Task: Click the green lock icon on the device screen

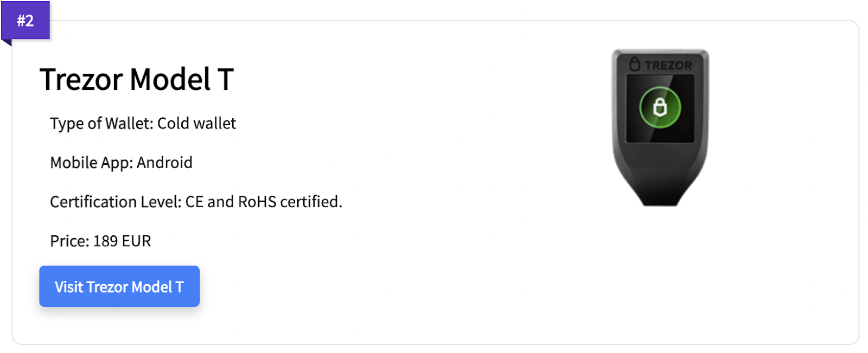Action: (660, 107)
